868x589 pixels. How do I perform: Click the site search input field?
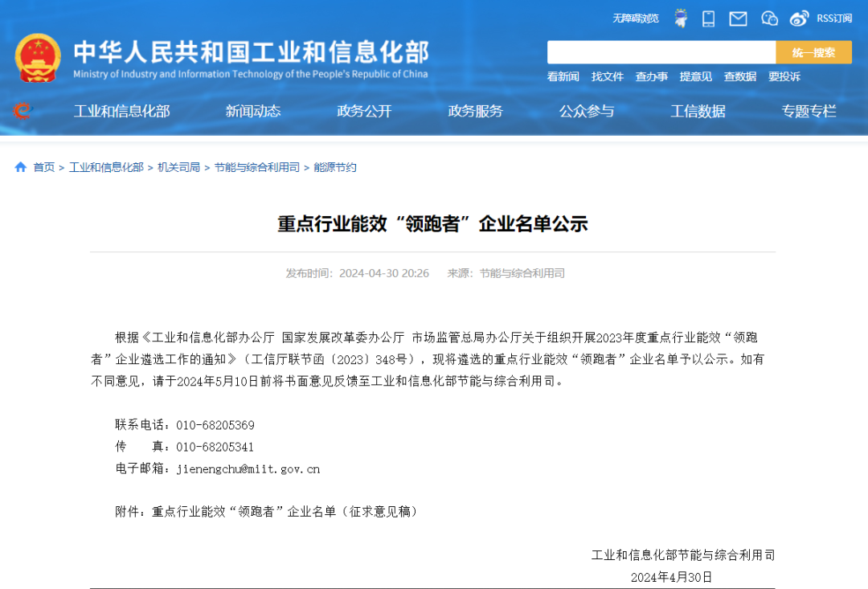click(x=661, y=52)
